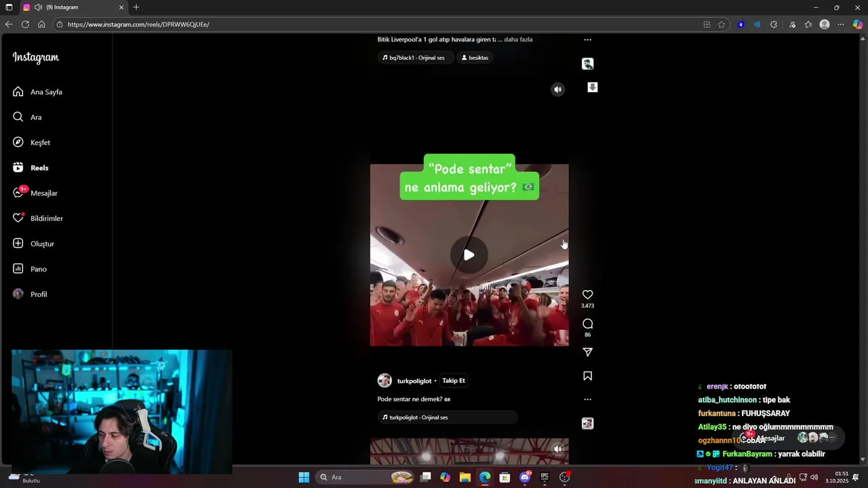Open a new browser tab

pyautogui.click(x=136, y=7)
